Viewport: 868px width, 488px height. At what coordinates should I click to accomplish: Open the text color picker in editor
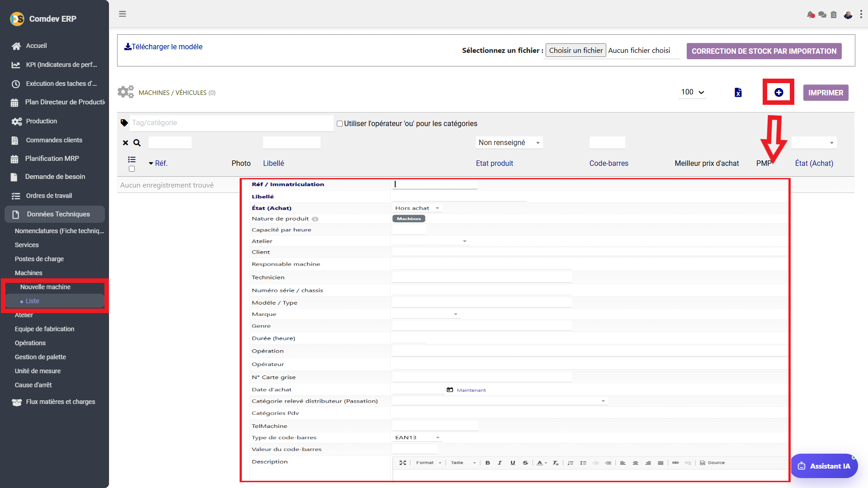click(x=541, y=463)
